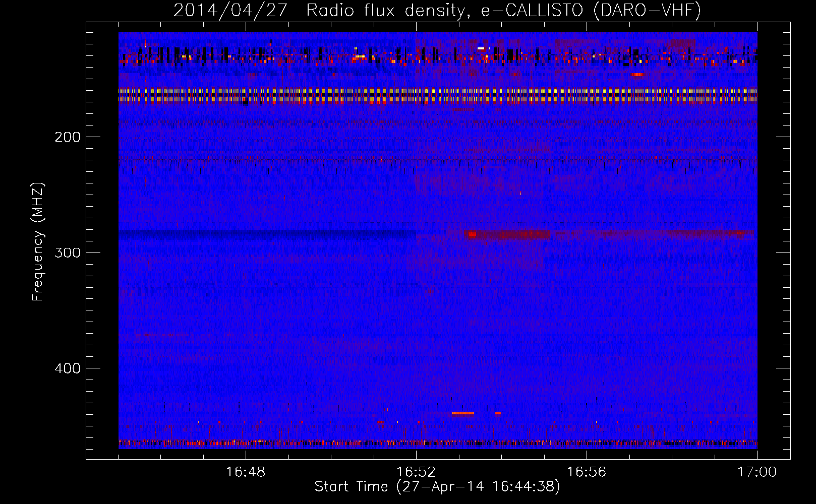Click the 17:00 time tick label
Image resolution: width=816 pixels, height=504 pixels.
(x=757, y=472)
